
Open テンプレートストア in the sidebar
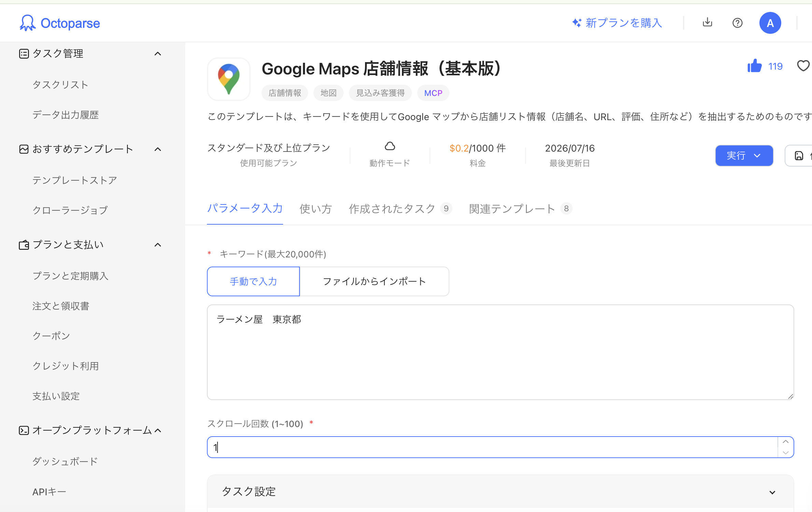tap(75, 180)
